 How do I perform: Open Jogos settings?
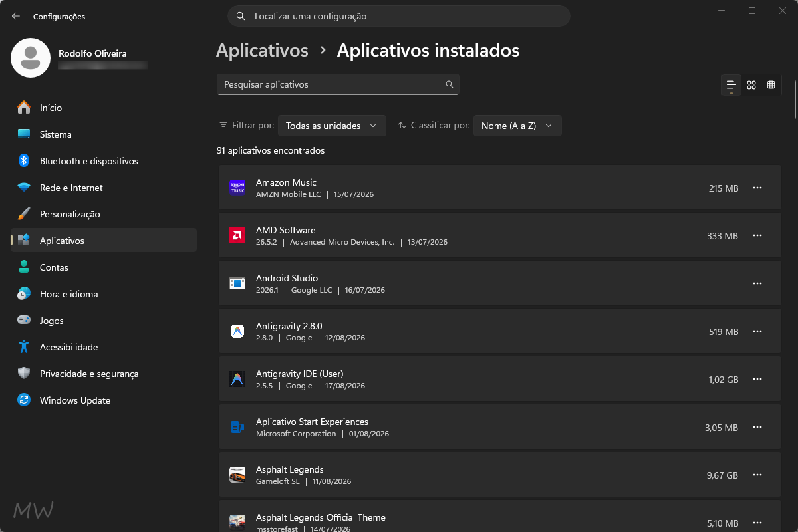[x=104, y=321]
